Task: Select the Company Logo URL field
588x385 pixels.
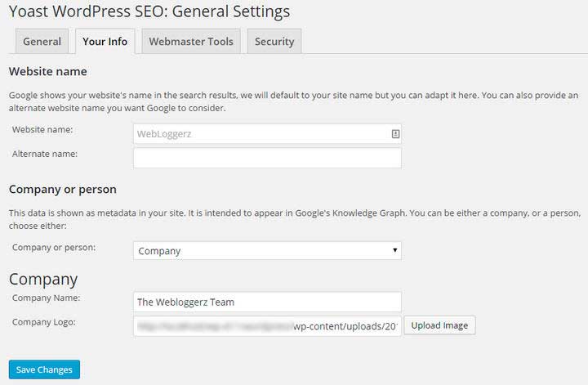Action: coord(267,325)
